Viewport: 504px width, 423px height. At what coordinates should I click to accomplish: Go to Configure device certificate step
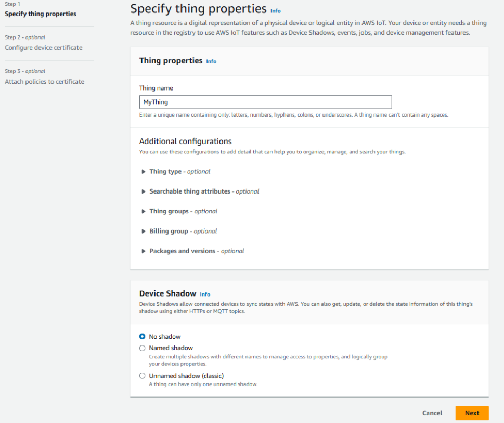44,48
